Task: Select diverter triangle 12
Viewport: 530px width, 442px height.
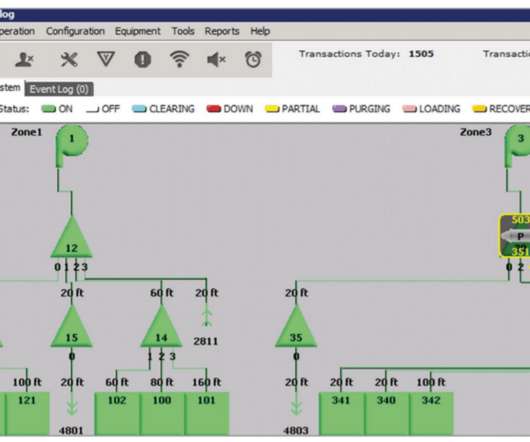Action: pyautogui.click(x=72, y=239)
